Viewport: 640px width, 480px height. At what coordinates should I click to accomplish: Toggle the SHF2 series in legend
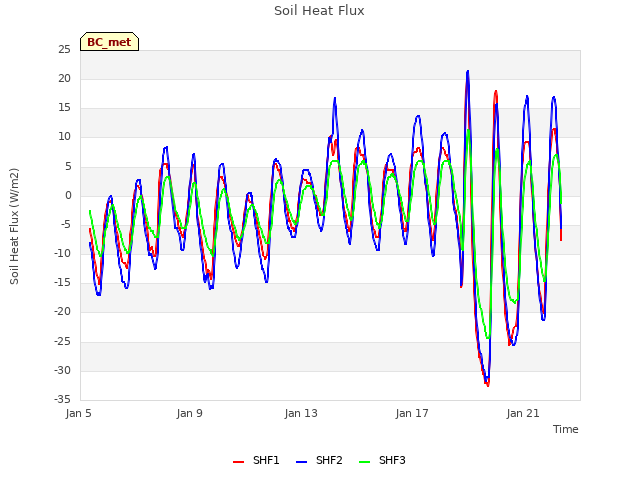[x=319, y=460]
